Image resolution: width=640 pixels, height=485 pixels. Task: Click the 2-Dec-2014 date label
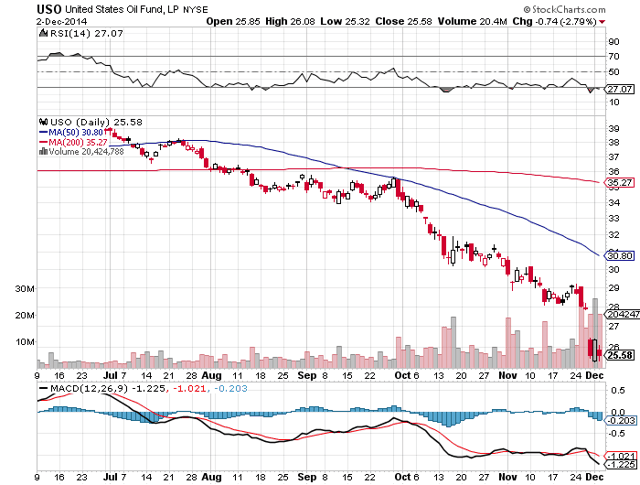tap(62, 22)
